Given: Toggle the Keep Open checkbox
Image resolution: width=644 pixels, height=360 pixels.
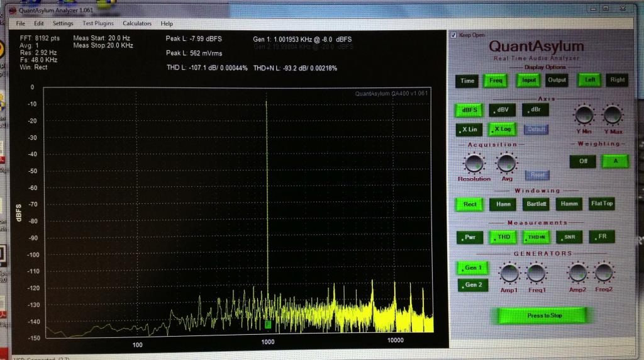Looking at the screenshot, I should click(x=453, y=35).
